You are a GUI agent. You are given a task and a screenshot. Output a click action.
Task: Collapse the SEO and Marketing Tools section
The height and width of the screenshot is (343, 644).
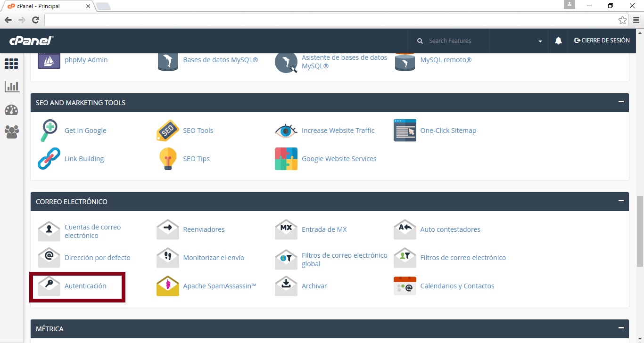click(621, 102)
